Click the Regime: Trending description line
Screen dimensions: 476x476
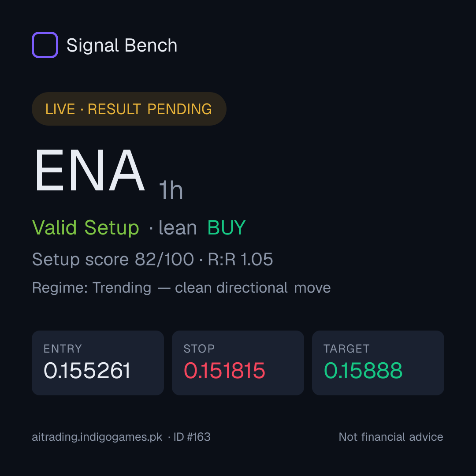click(181, 288)
